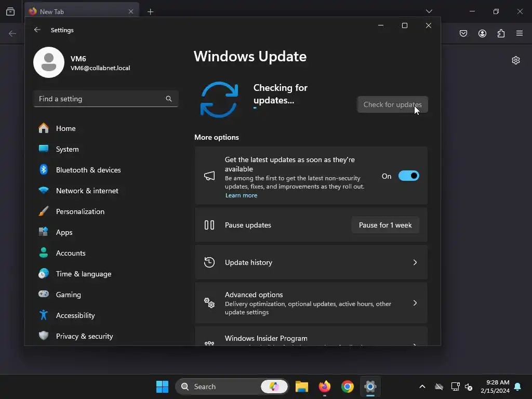Screen dimensions: 532x399
Task: Click the muted volume tray icon
Action: [469, 387]
